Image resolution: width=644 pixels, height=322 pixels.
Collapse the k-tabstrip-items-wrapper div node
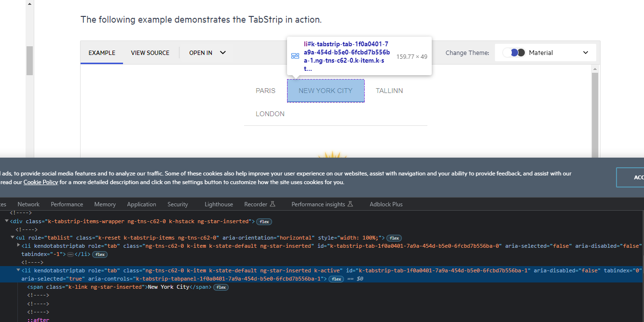pyautogui.click(x=7, y=221)
